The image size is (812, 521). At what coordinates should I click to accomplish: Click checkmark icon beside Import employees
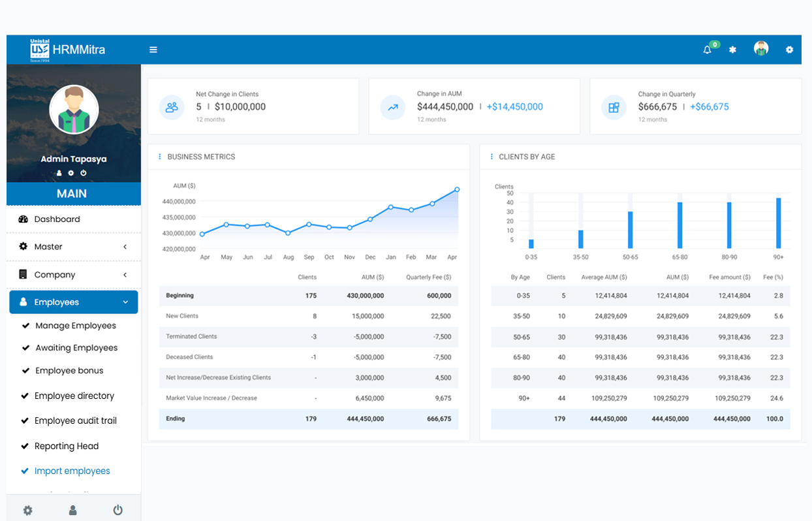[25, 471]
